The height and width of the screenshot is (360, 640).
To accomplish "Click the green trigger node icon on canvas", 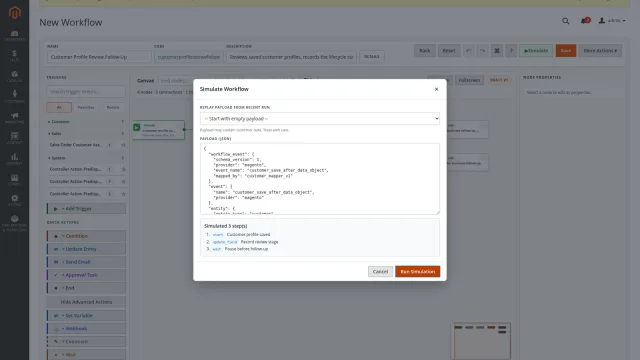I will pyautogui.click(x=137, y=127).
